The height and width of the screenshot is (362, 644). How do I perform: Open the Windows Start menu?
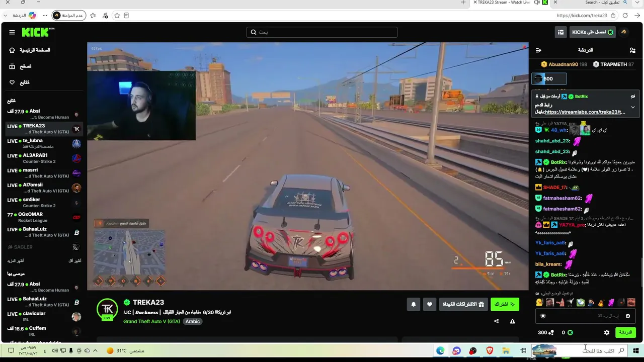tap(636, 350)
